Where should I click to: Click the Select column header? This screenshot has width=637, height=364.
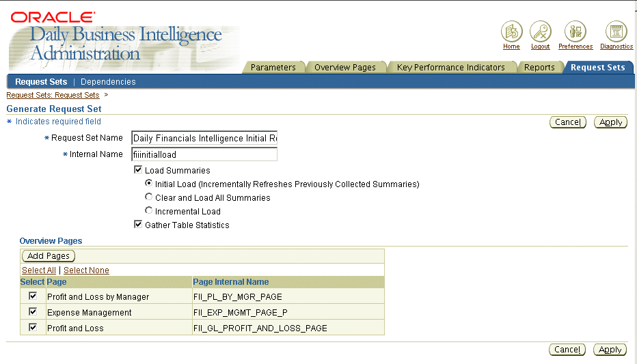(x=32, y=281)
